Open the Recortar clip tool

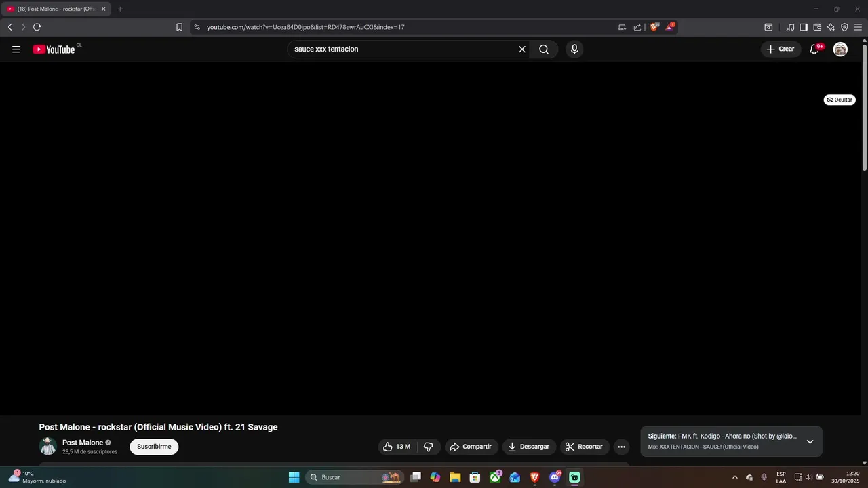pos(585,447)
